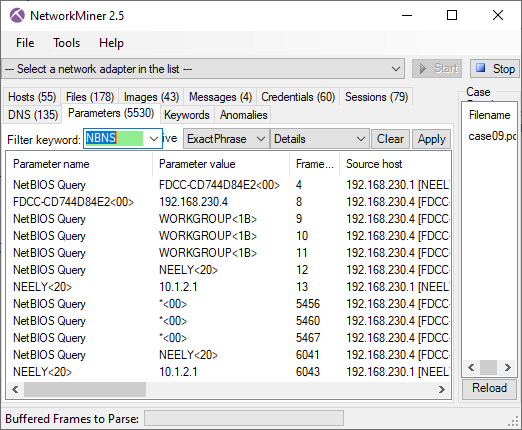Screen dimensions: 522x430
Task: Expand the network adapter selection dropdown
Action: [396, 69]
